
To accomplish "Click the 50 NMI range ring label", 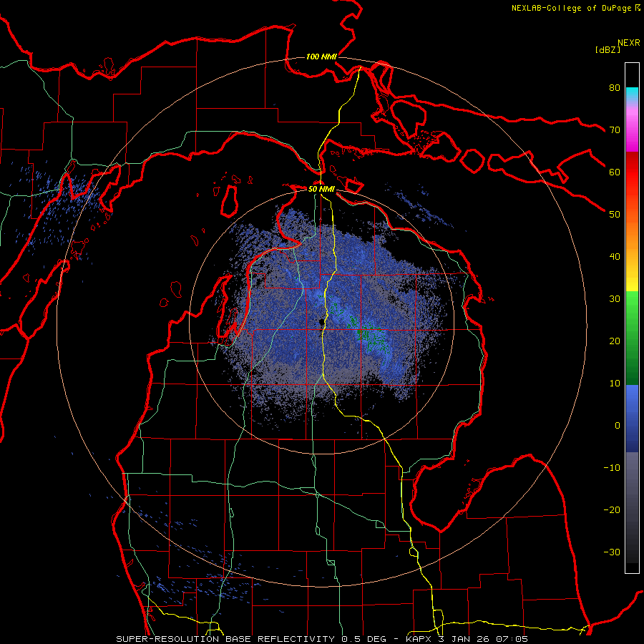I will 321,190.
